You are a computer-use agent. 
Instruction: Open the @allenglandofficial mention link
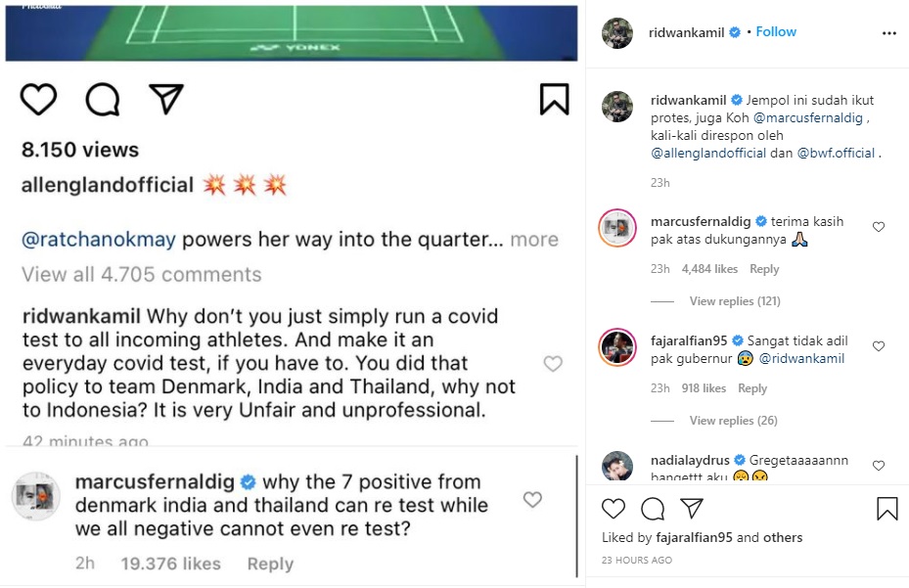click(x=708, y=153)
